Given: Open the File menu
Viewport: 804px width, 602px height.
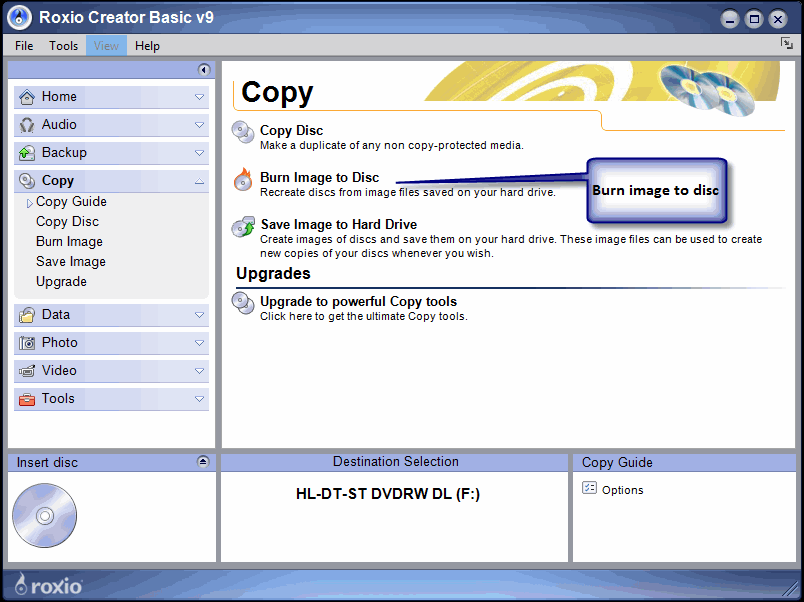Looking at the screenshot, I should [24, 46].
